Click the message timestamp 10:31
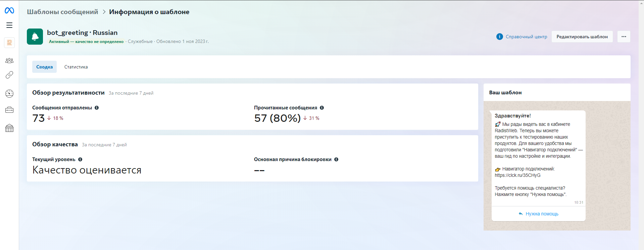The width and height of the screenshot is (644, 250). click(579, 202)
